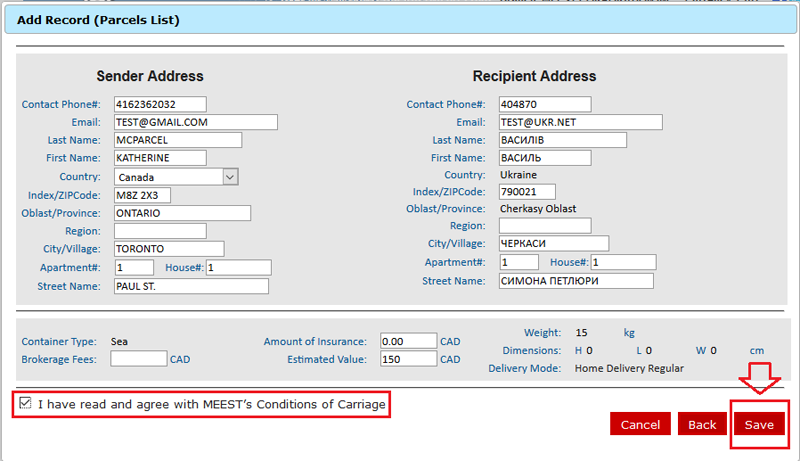Screen dimensions: 800x461
Task: Click the sender Oblast/Province field
Action: (181, 213)
